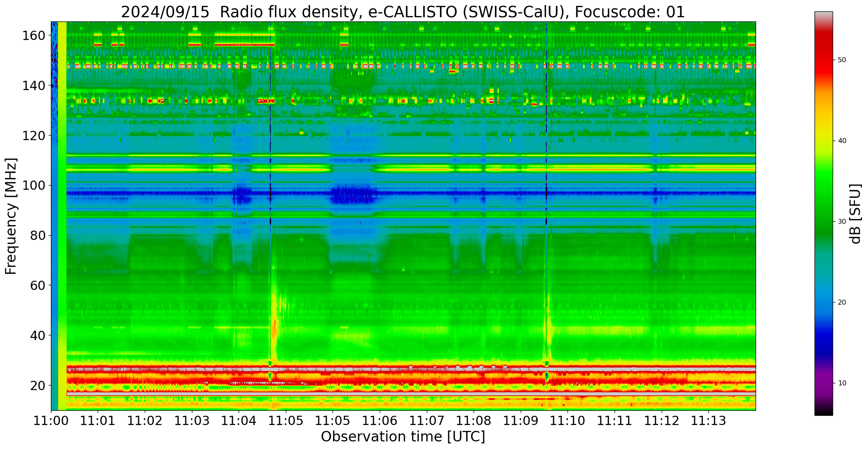
Task: Click the 'dB [SFU]' colorbar label
Action: point(855,213)
